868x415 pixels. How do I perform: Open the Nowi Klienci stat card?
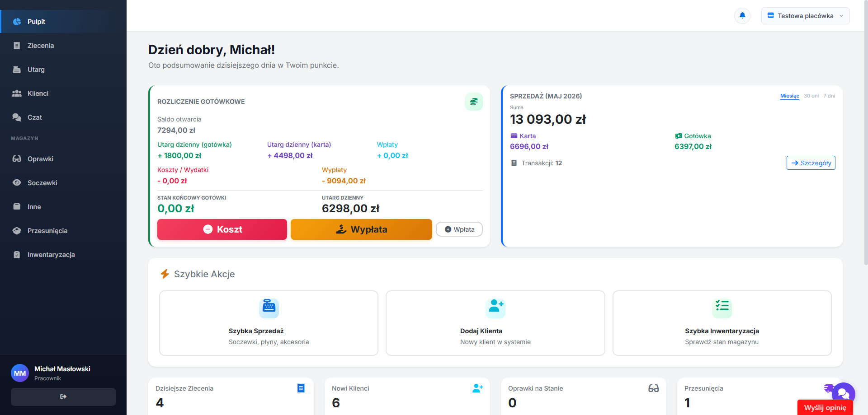point(407,396)
